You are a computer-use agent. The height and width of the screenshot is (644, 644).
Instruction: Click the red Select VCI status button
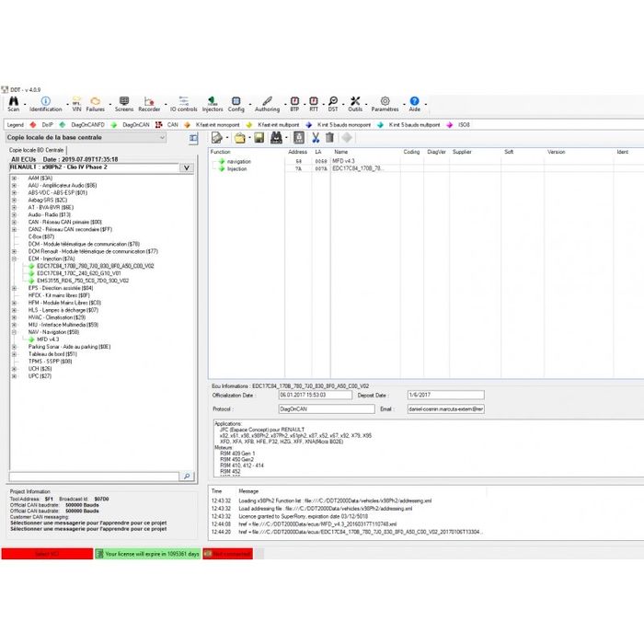(x=47, y=554)
